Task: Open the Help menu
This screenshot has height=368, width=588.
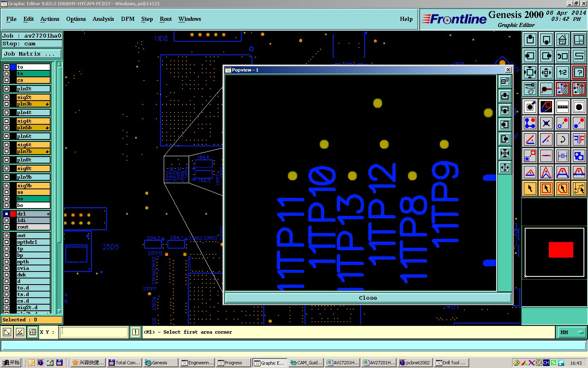Action: 406,19
